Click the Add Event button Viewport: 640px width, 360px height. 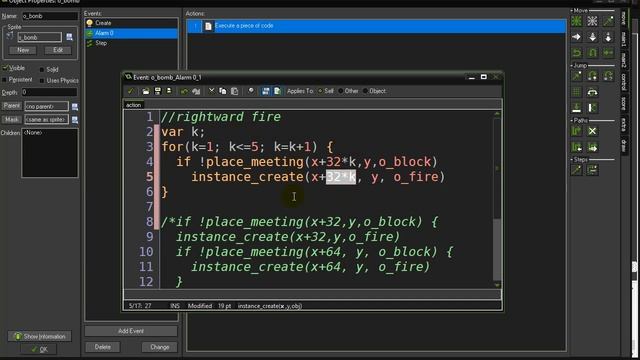(131, 331)
